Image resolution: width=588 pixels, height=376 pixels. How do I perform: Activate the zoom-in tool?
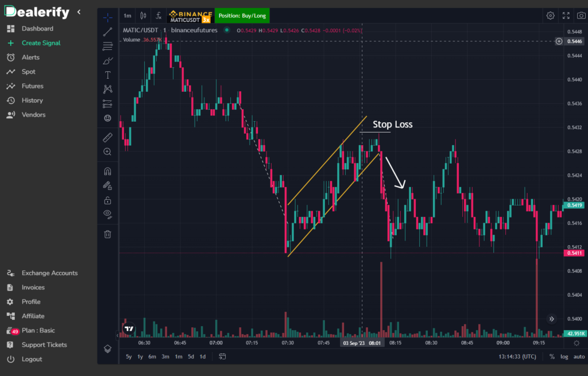point(107,152)
